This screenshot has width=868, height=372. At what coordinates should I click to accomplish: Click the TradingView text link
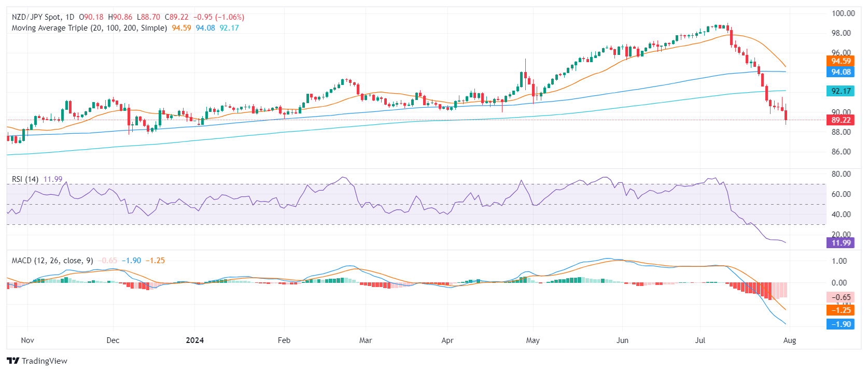coord(45,361)
